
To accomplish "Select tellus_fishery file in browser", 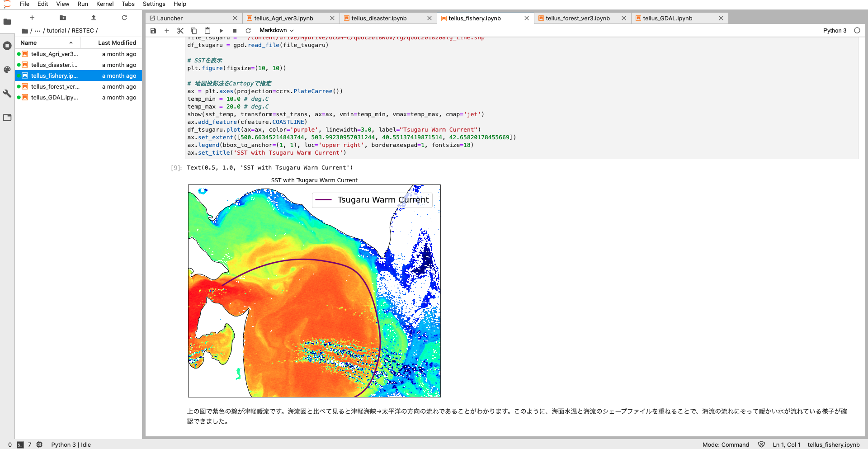I will (x=79, y=76).
